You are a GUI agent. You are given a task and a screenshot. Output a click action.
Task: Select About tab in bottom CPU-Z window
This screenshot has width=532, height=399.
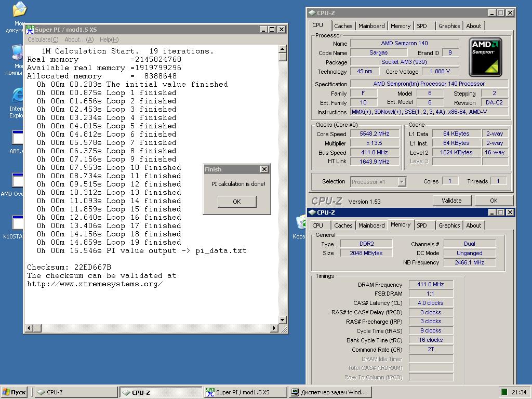coord(474,225)
